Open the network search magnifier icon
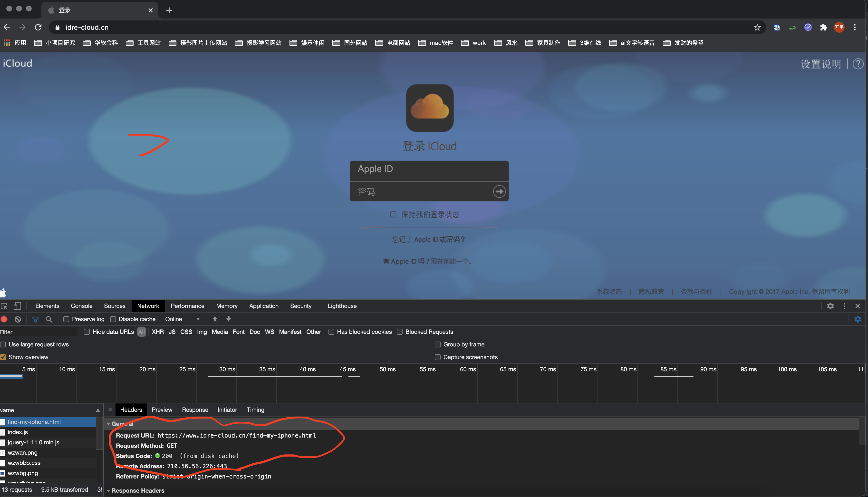The height and width of the screenshot is (497, 868). point(49,319)
